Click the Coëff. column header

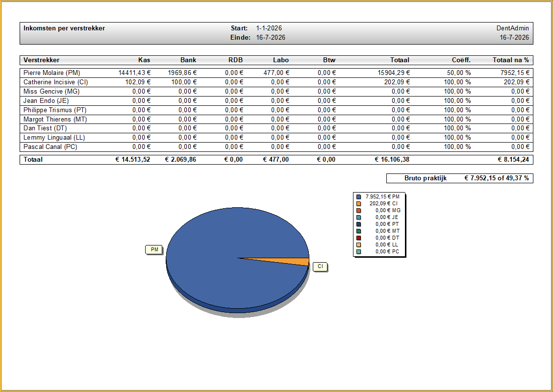click(x=461, y=60)
